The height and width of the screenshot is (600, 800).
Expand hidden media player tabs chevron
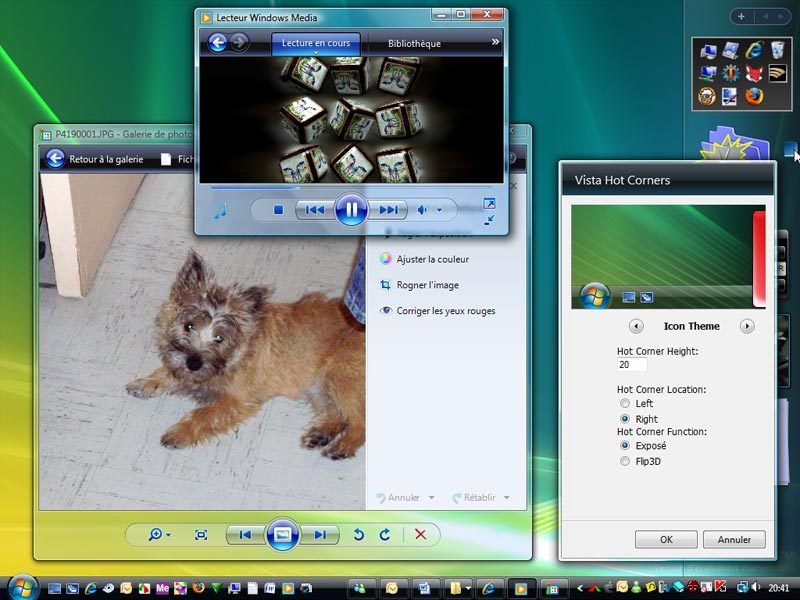pos(495,42)
